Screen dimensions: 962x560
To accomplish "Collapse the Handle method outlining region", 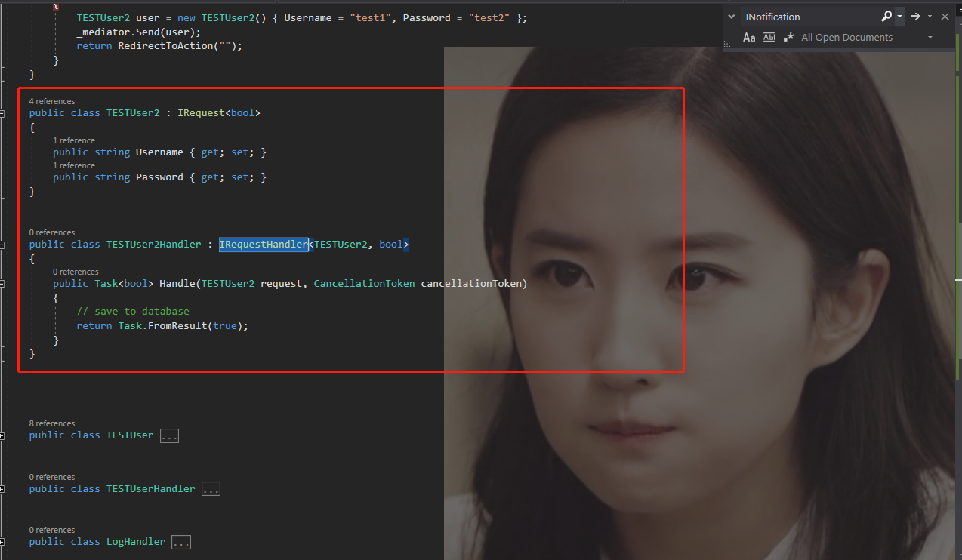I will point(3,284).
